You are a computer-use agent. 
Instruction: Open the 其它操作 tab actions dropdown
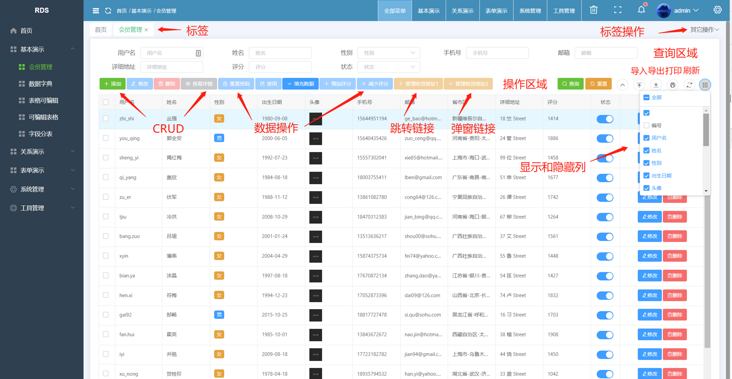pos(704,30)
